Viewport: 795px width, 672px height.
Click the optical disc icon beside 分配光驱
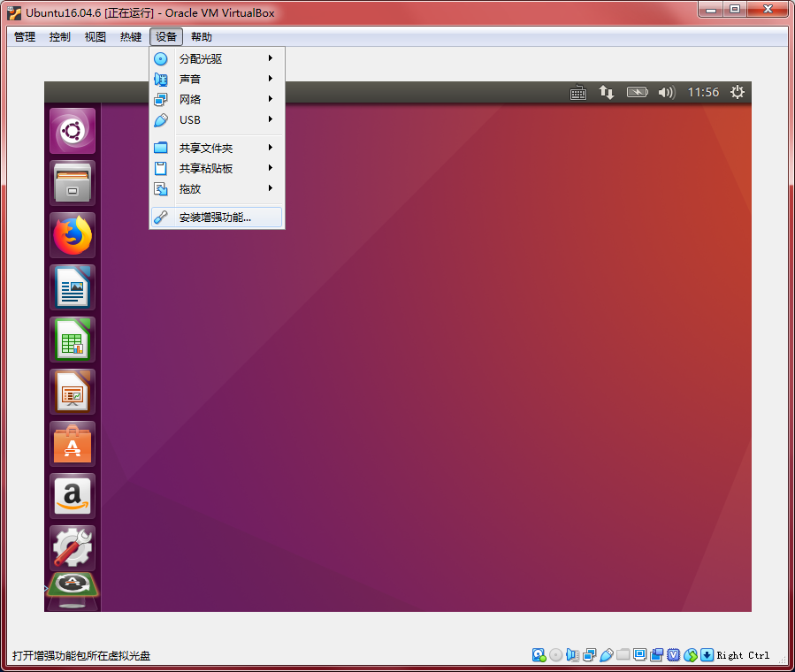pos(161,58)
